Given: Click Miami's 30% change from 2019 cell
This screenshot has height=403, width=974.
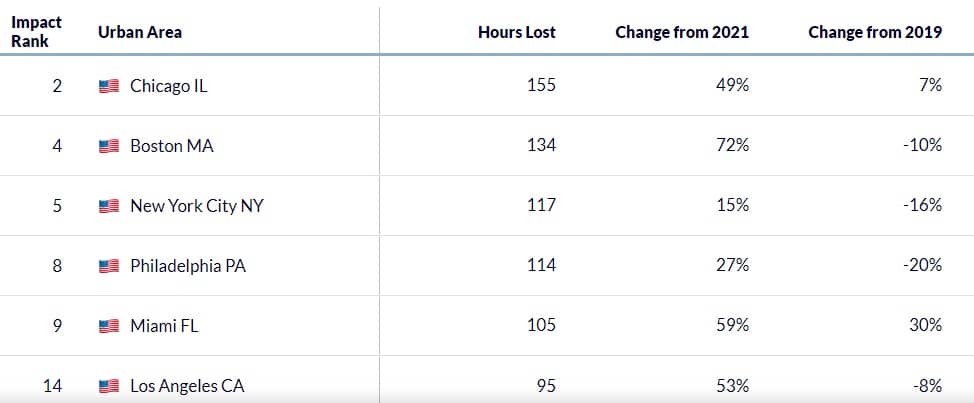Looking at the screenshot, I should [926, 326].
